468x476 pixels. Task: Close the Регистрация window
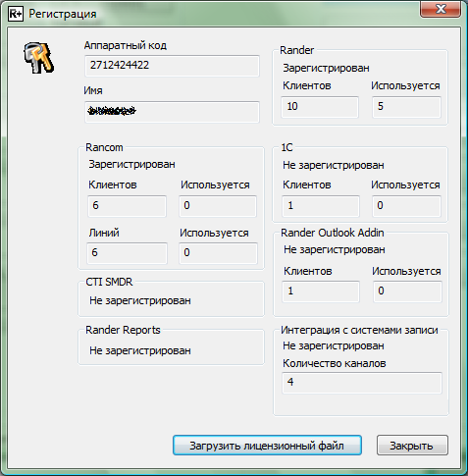click(x=441, y=9)
